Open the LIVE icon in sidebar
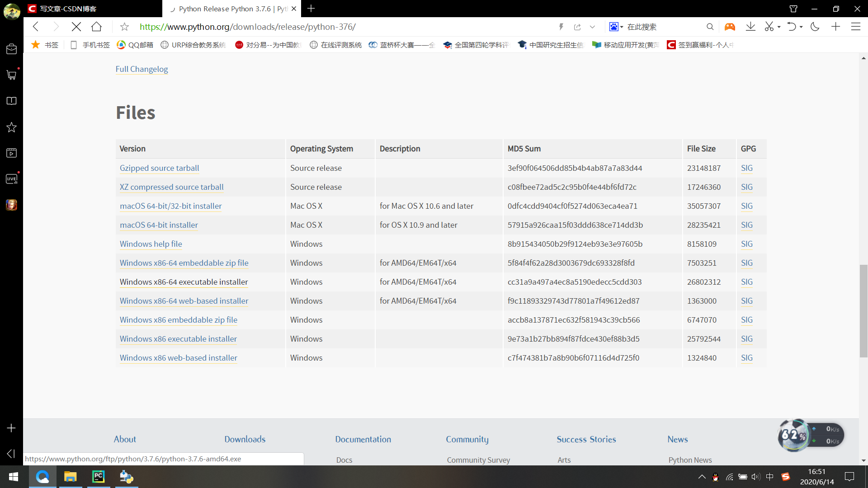 pos(11,179)
